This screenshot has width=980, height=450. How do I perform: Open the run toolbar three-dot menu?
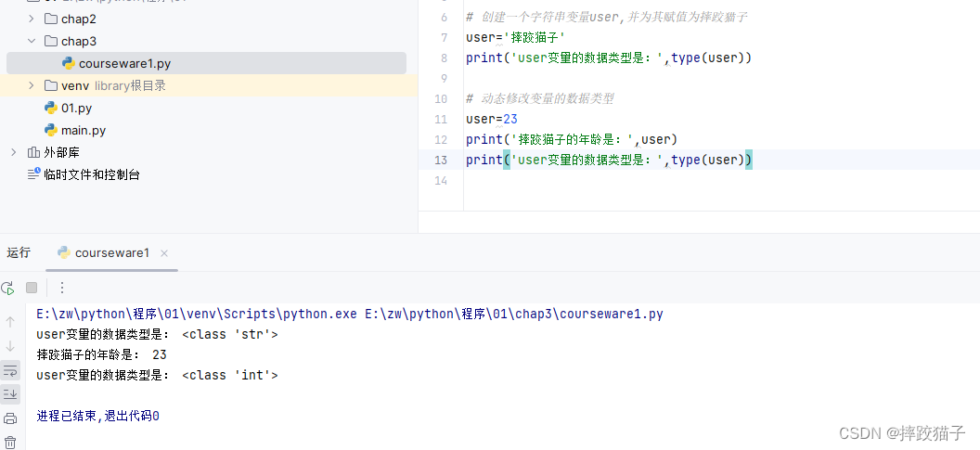click(62, 289)
